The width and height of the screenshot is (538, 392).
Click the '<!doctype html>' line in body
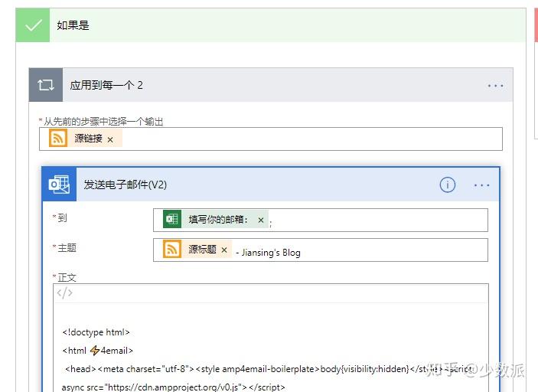96,332
